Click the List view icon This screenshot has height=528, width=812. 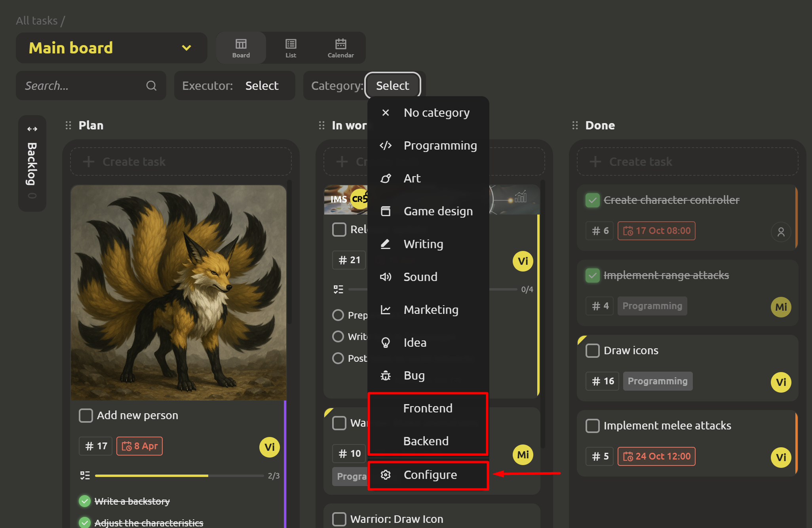click(x=291, y=44)
